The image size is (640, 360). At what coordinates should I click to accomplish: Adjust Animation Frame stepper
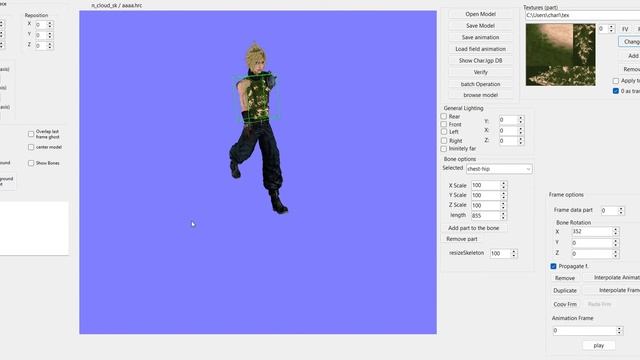pos(619,331)
